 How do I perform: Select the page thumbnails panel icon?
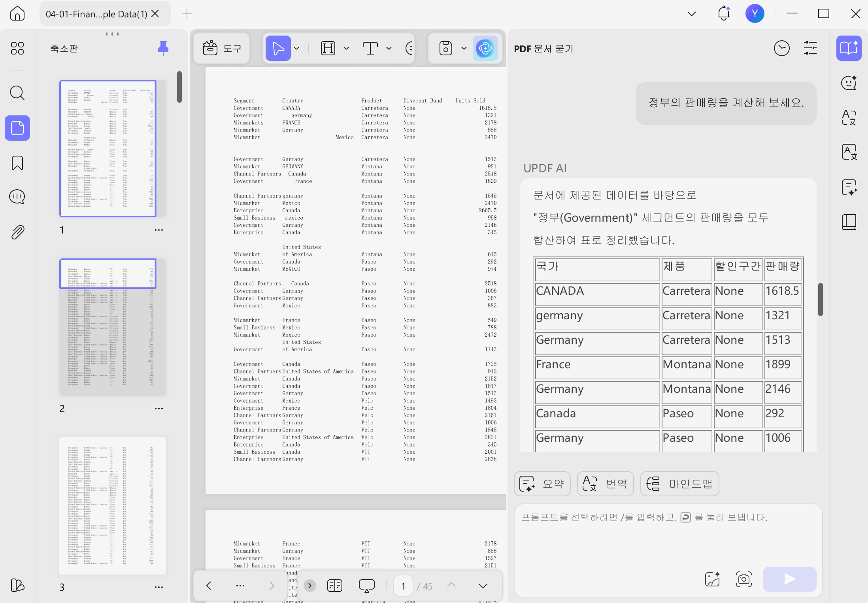(17, 128)
